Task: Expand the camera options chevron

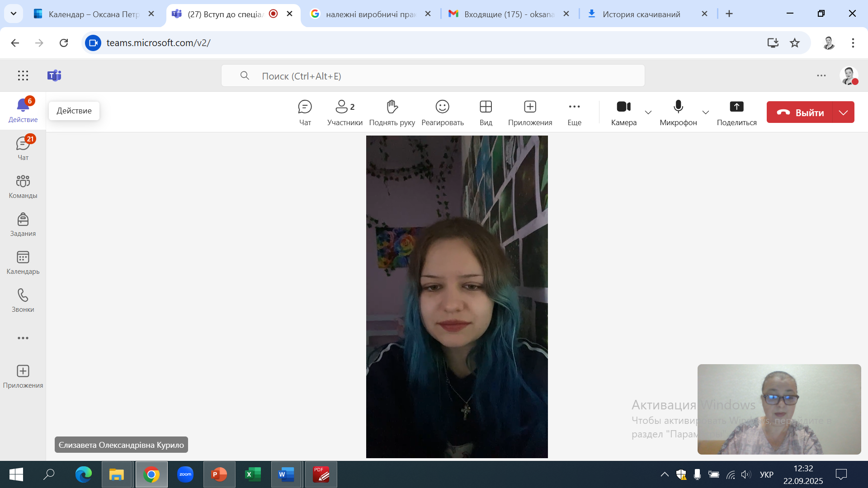Action: click(x=648, y=112)
